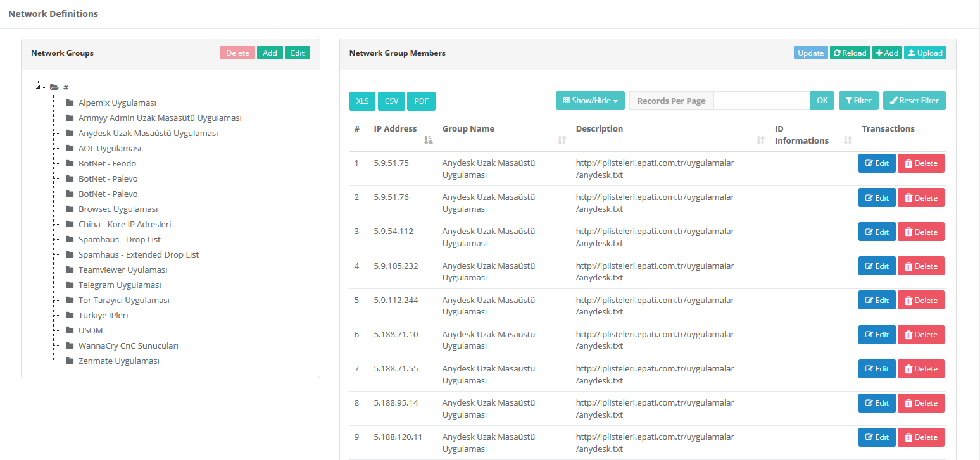Delete the row with IP 5.9.54.112

pos(921,232)
